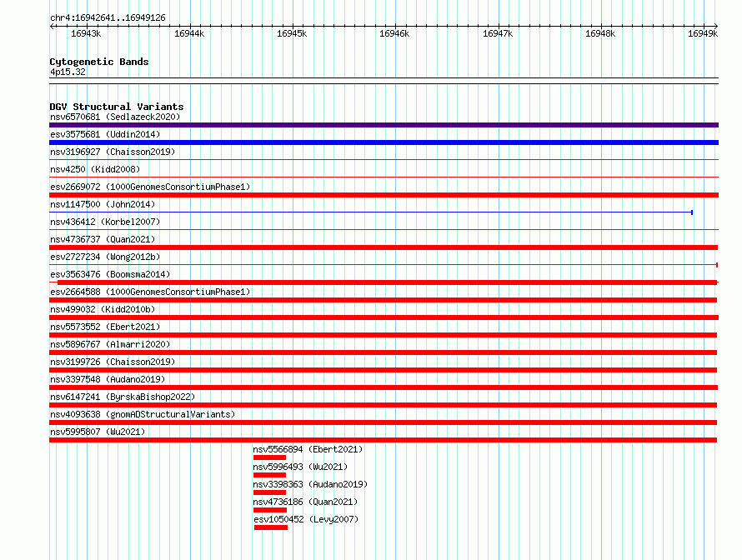This screenshot has height=560, width=742.
Task: Open nsv499032 (Kidd2010b) variant label
Action: point(103,309)
